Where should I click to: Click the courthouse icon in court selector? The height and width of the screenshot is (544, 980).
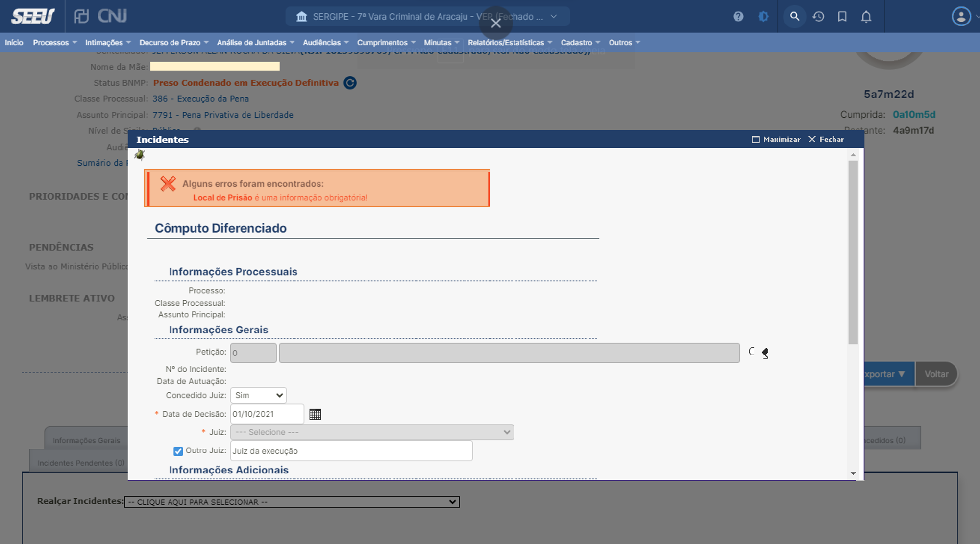point(302,17)
